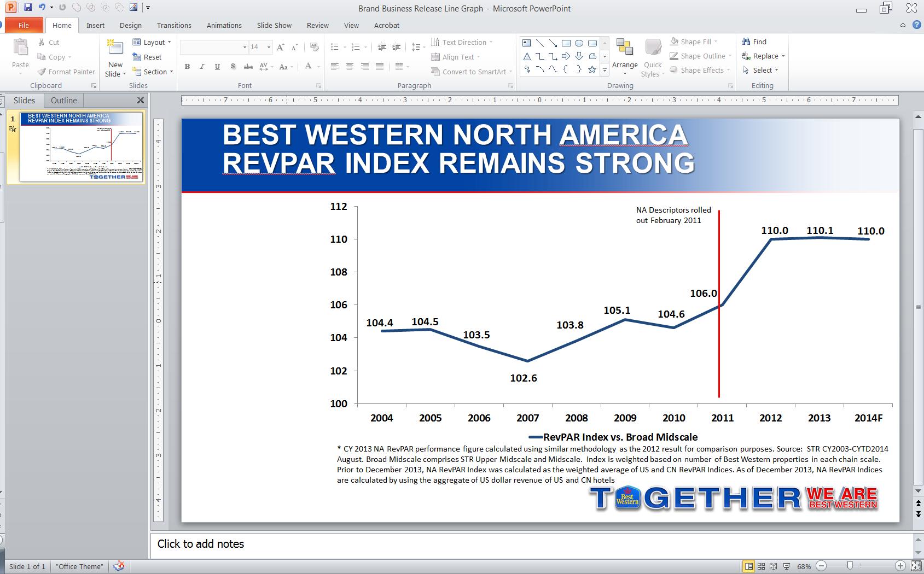Screen dimensions: 924x574
Task: Switch to the Insert tab
Action: point(95,25)
